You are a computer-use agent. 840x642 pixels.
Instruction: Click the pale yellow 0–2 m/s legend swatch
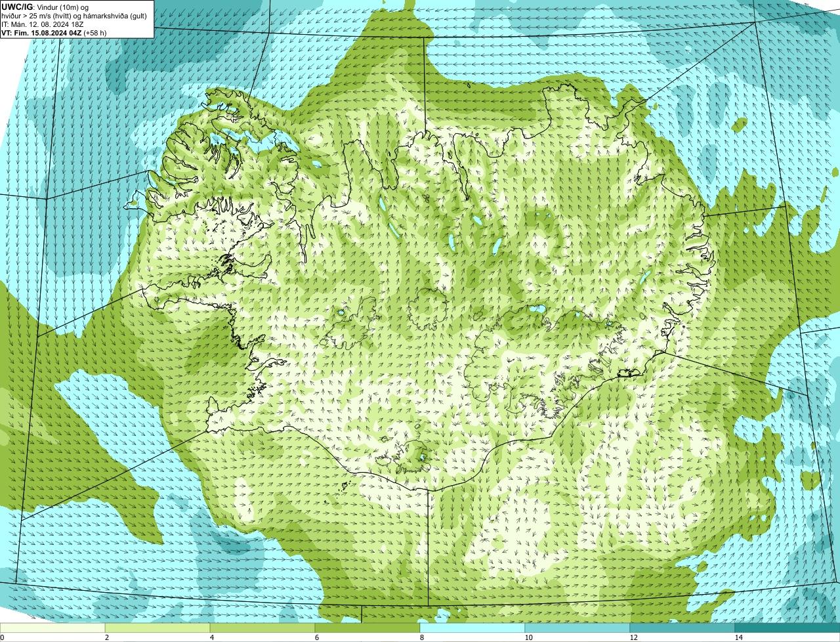(52, 628)
